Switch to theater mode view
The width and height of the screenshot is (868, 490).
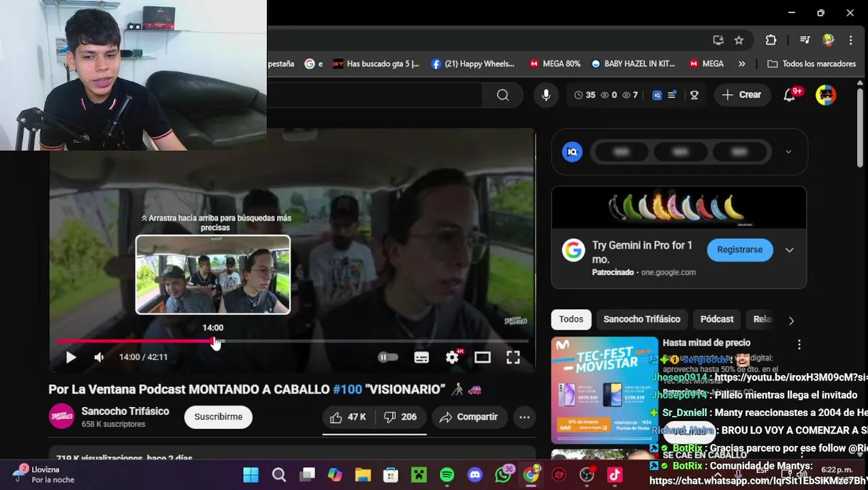483,357
